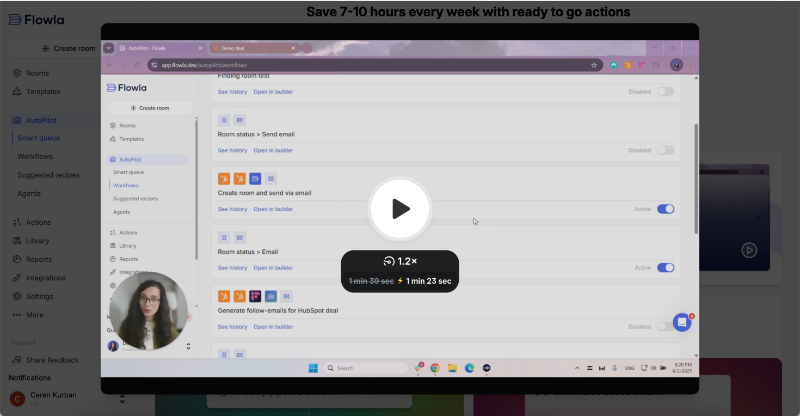Click the dark purple app icon above Generate follow-emails
This screenshot has width=800, height=416.
pos(255,296)
